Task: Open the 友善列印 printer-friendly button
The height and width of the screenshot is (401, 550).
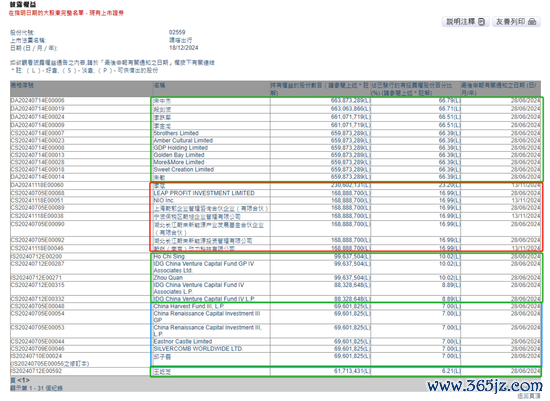Action: pyautogui.click(x=516, y=22)
